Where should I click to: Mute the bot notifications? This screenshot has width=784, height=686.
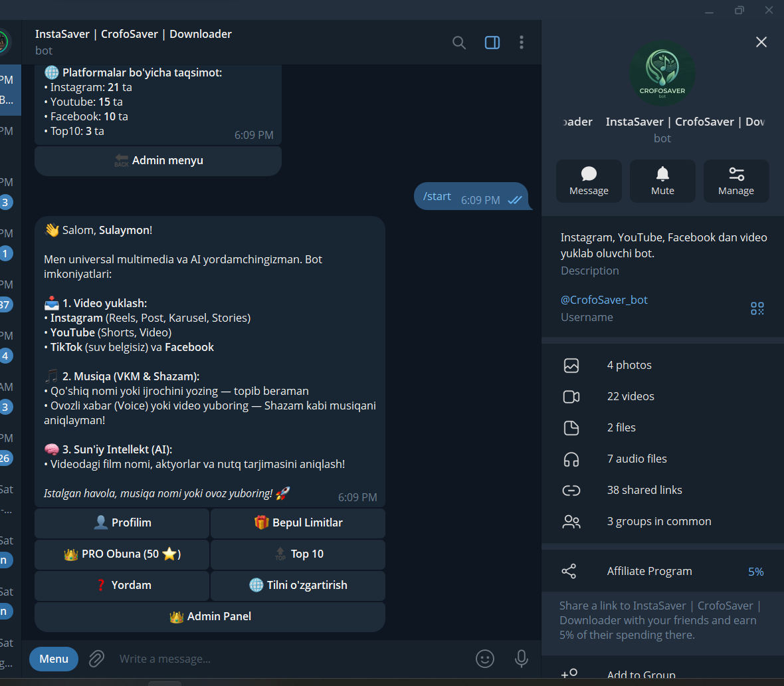[x=662, y=181]
